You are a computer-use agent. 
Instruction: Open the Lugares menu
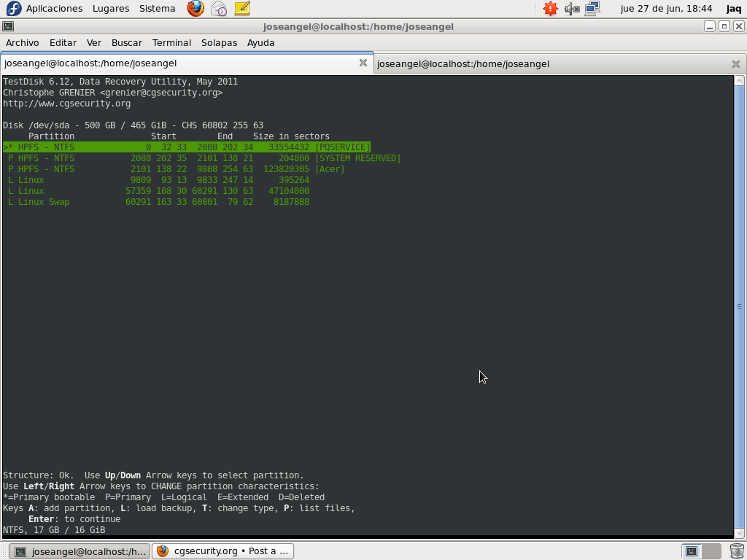click(111, 9)
